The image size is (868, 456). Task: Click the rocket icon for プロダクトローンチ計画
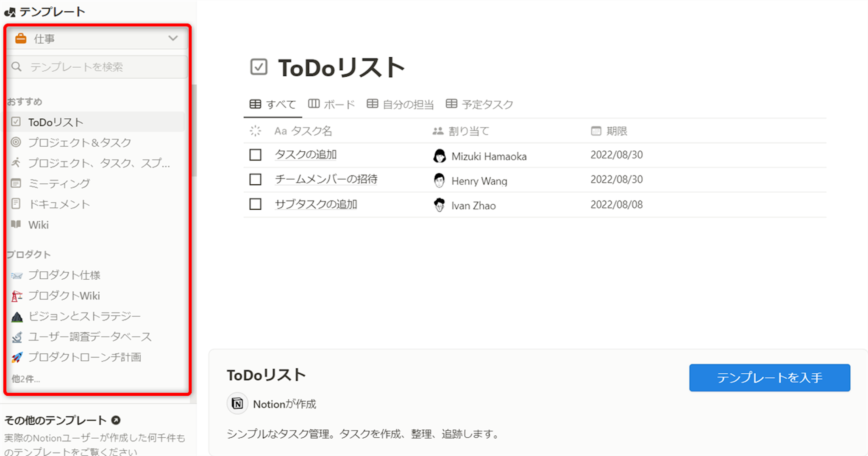pyautogui.click(x=17, y=358)
